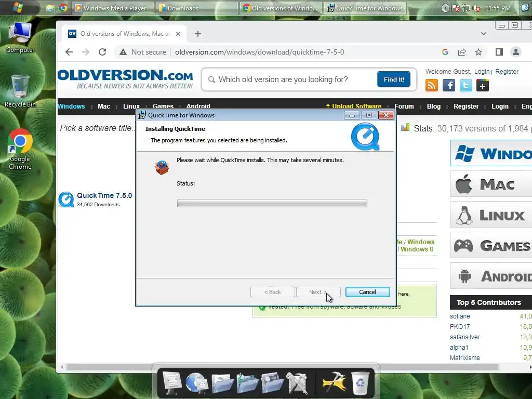Open the Twitter icon
The width and height of the screenshot is (532, 399).
click(465, 85)
